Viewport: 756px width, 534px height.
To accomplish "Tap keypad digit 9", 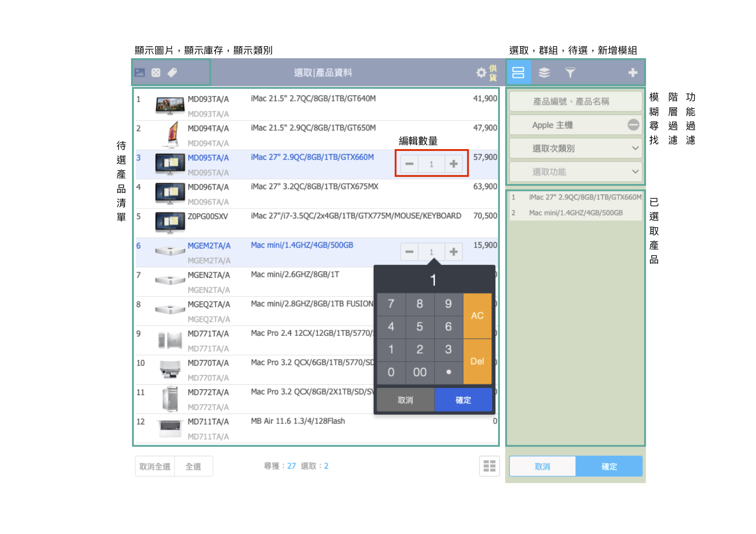I will [448, 304].
